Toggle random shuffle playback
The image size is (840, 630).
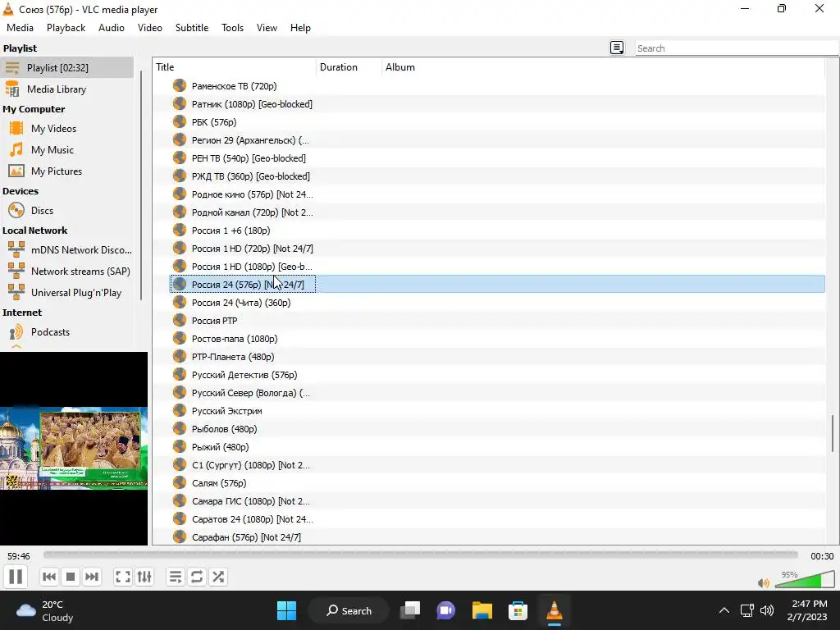pyautogui.click(x=218, y=577)
